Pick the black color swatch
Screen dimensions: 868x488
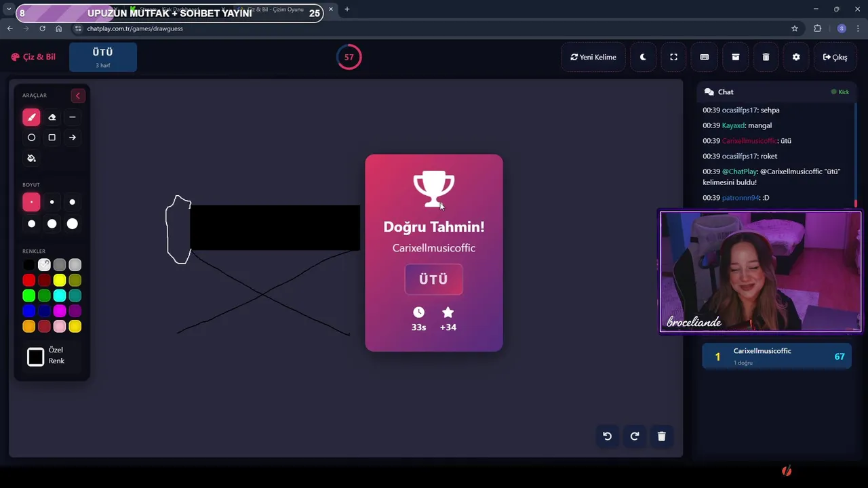point(28,265)
